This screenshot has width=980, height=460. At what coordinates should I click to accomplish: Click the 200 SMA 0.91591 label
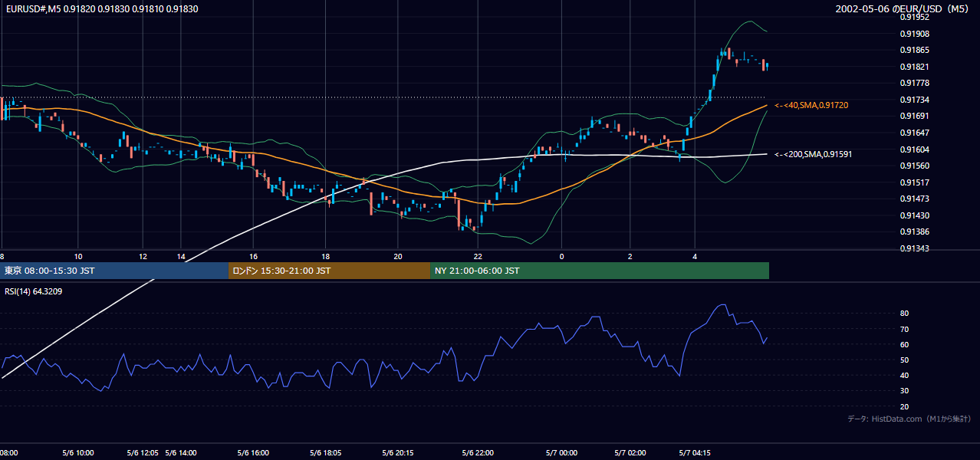813,154
